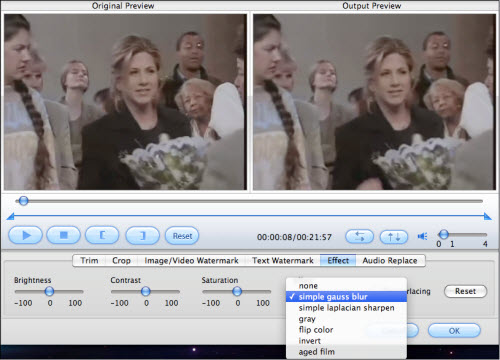The height and width of the screenshot is (360, 500).
Task: Adjust the volume slider knob
Action: [444, 234]
